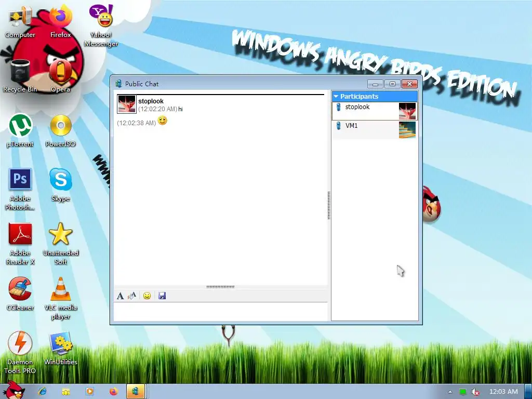Click the Show desktop strip

[x=528, y=392]
